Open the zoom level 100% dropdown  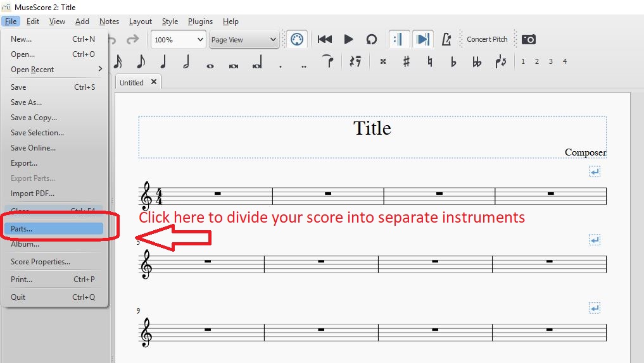tap(179, 39)
